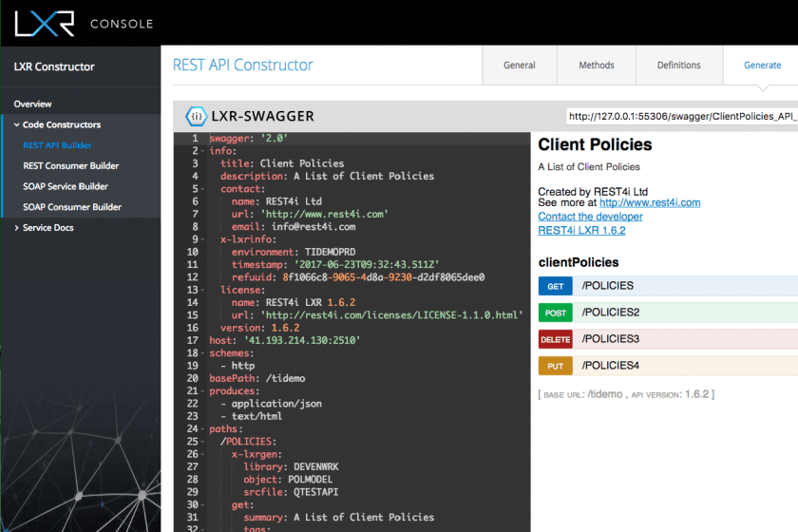Switch to the General tab
This screenshot has width=798, height=532.
[x=520, y=66]
